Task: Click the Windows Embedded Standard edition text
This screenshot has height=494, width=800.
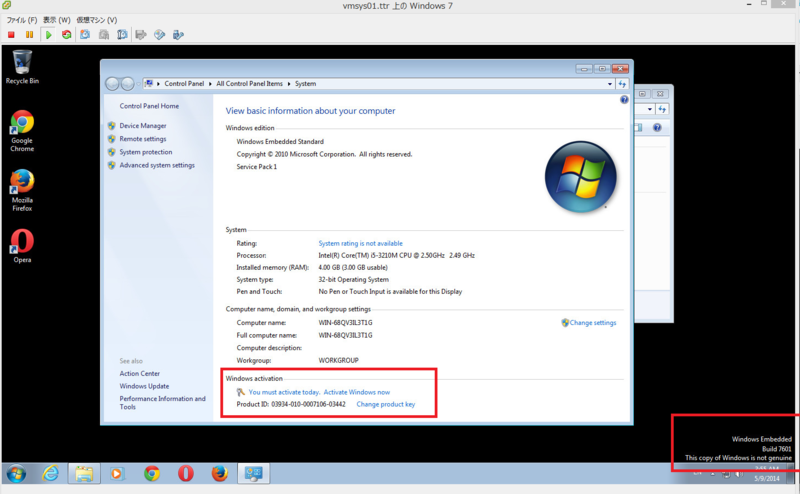Action: pyautogui.click(x=280, y=141)
